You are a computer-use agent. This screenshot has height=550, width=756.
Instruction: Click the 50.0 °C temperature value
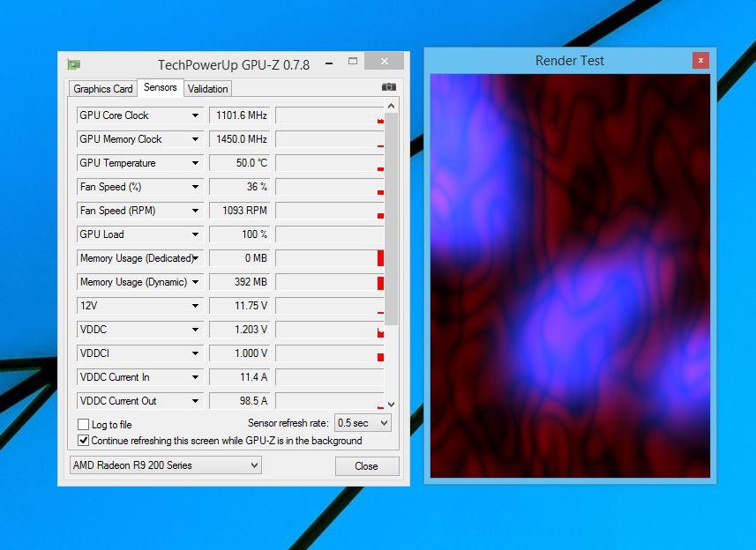pyautogui.click(x=240, y=163)
